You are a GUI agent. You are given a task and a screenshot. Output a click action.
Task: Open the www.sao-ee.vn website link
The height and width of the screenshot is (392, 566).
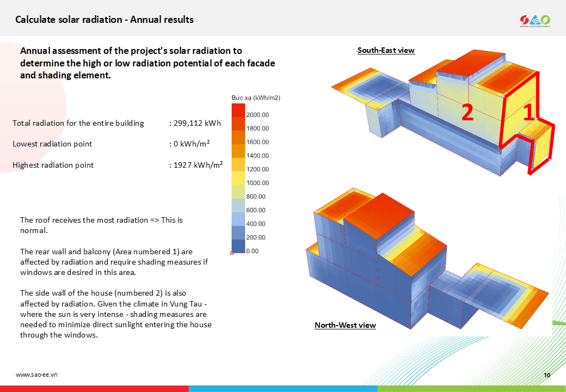(36, 375)
